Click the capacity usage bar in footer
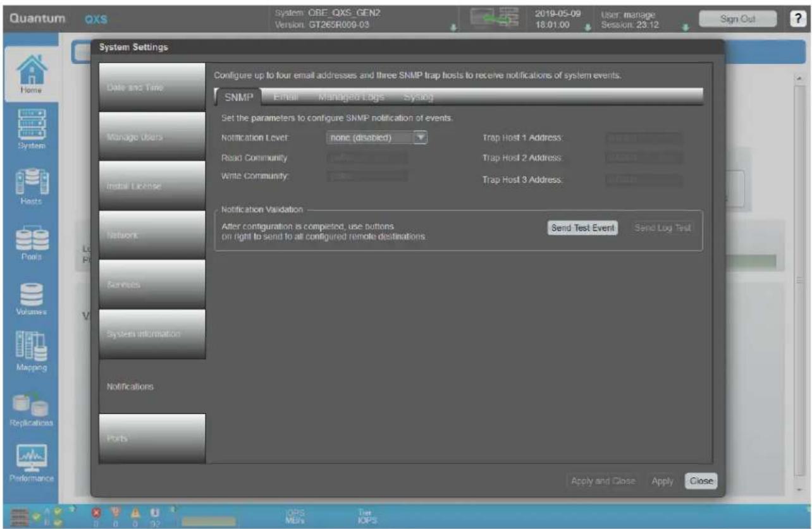Screen dimensions: 812x529 click(x=207, y=521)
